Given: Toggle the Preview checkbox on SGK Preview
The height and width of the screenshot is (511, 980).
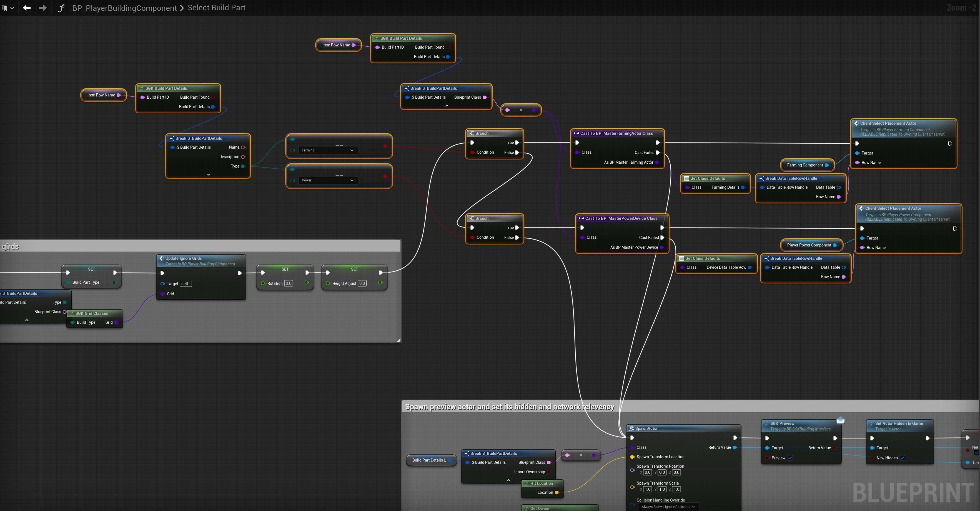Looking at the screenshot, I should (790, 458).
